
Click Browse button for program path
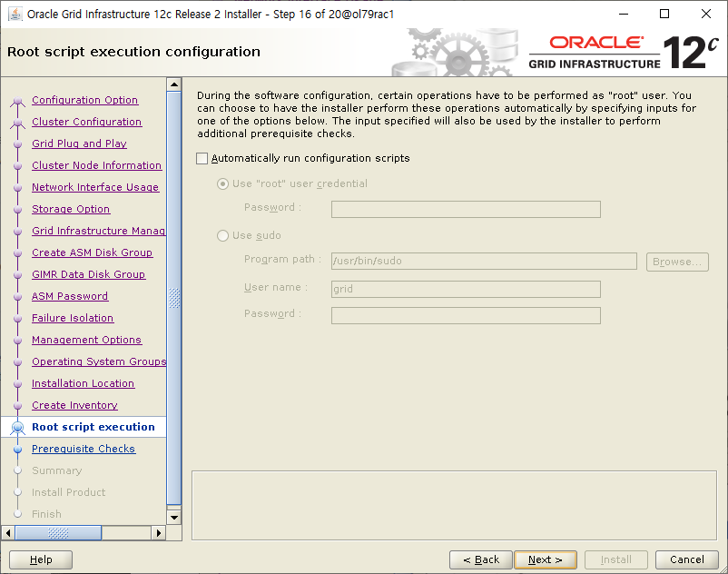(677, 262)
